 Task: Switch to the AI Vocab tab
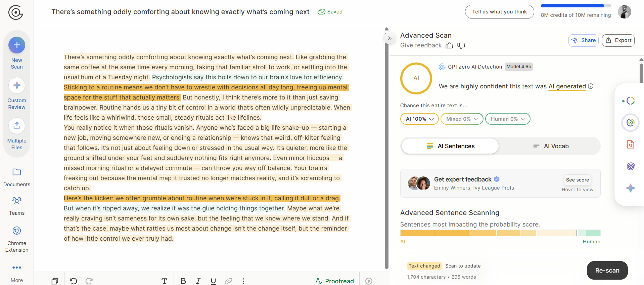click(551, 146)
